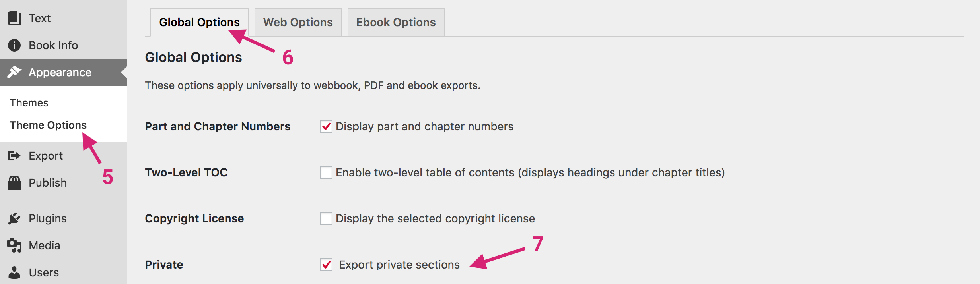The height and width of the screenshot is (284, 980).
Task: Open Theme Options submenu link
Action: point(48,125)
